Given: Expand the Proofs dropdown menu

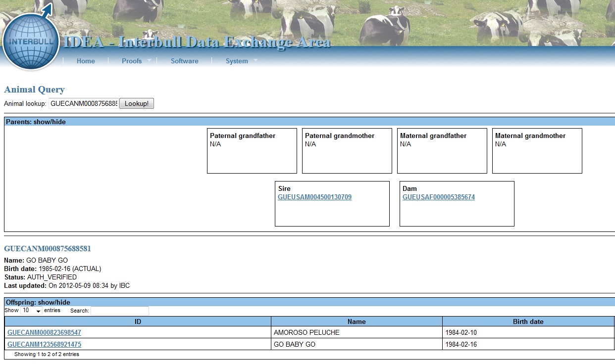Looking at the screenshot, I should click(132, 61).
